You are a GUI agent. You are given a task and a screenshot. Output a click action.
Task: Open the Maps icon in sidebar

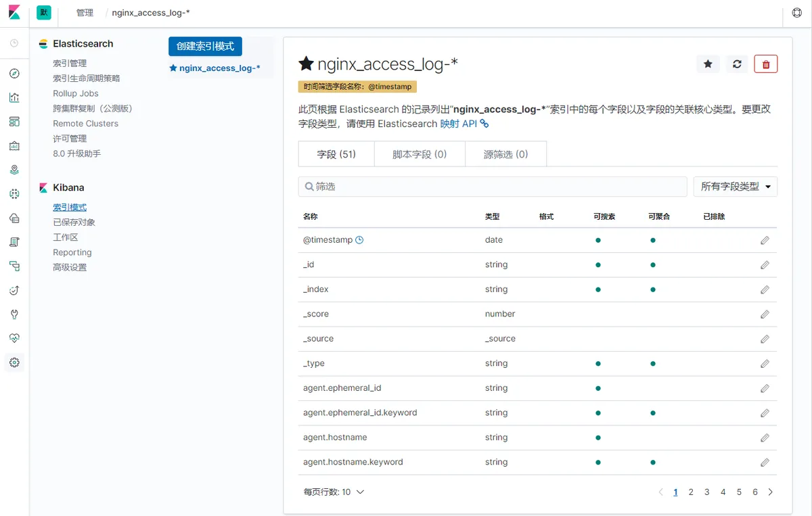14,170
